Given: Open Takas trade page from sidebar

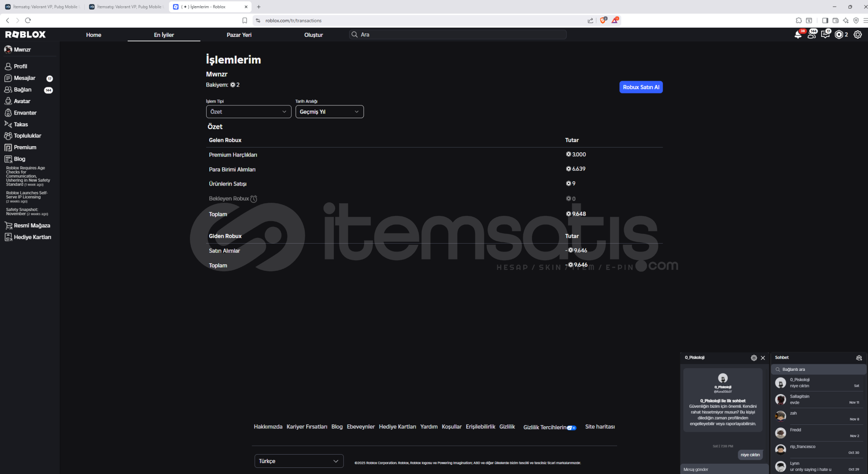Looking at the screenshot, I should click(20, 124).
